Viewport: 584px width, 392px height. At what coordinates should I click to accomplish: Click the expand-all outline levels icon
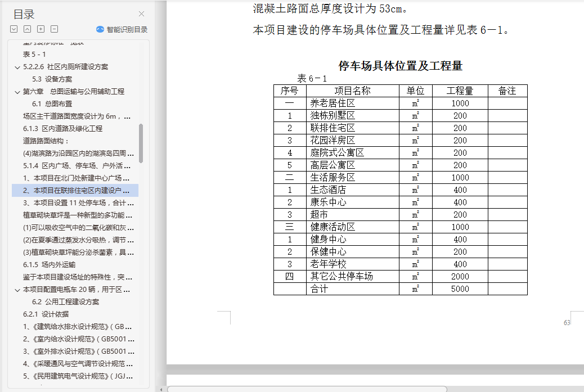14,29
